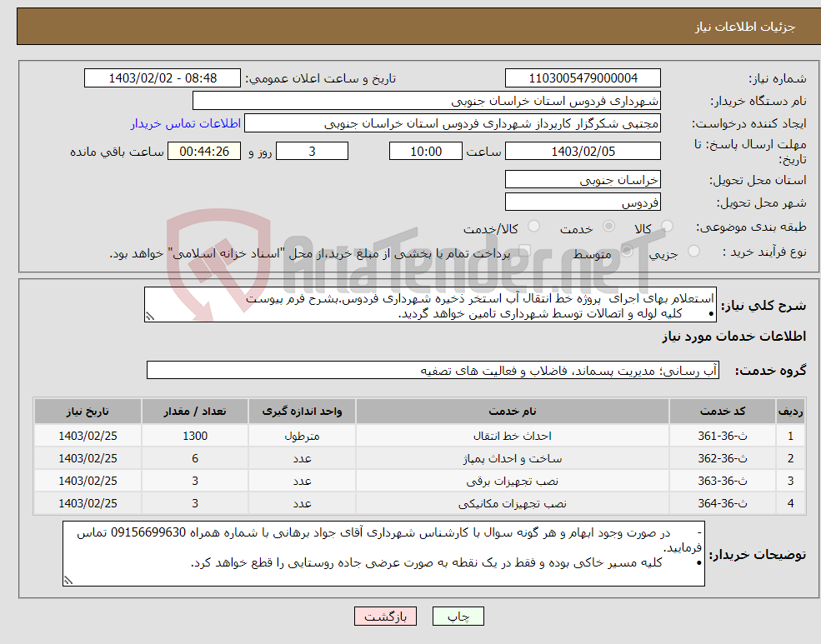Click the واحد اندازه گیری column header
This screenshot has width=821, height=644.
(x=302, y=412)
